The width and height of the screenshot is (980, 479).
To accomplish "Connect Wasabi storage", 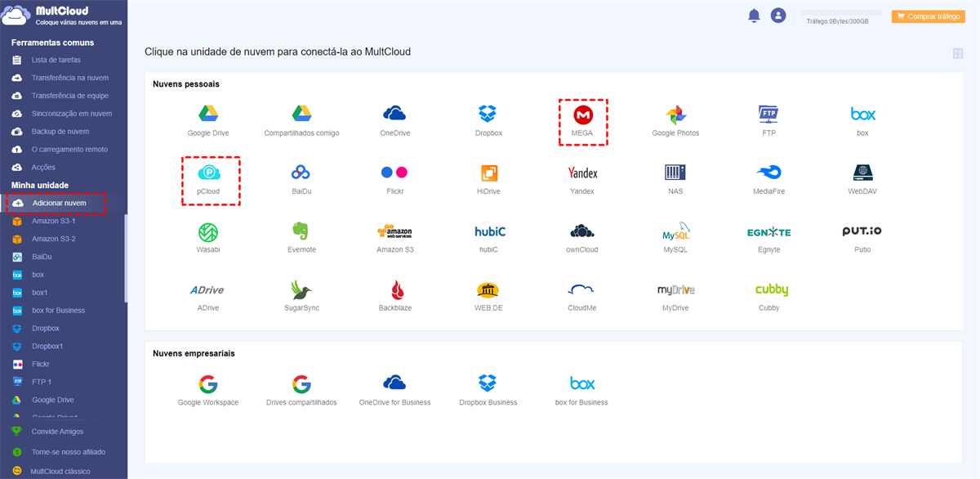I will click(208, 238).
